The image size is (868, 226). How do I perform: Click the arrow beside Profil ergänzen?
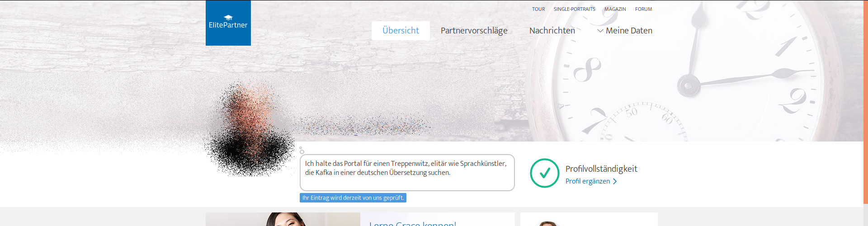pyautogui.click(x=615, y=181)
